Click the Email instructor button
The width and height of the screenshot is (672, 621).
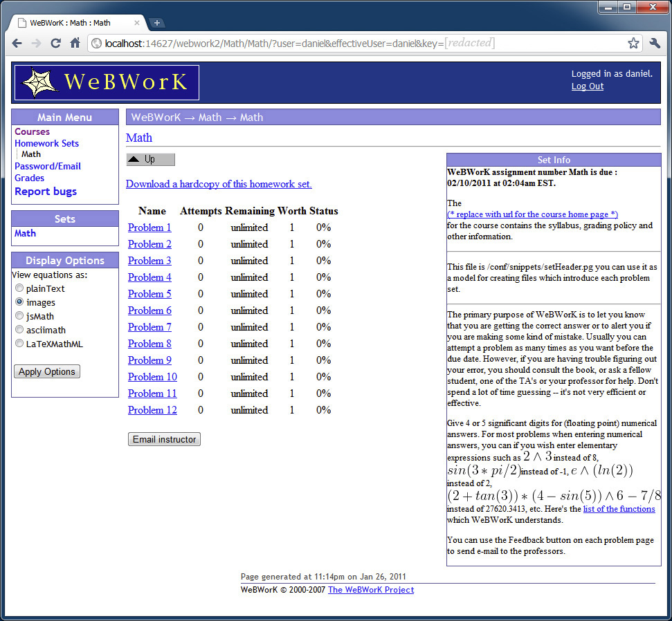tap(164, 439)
